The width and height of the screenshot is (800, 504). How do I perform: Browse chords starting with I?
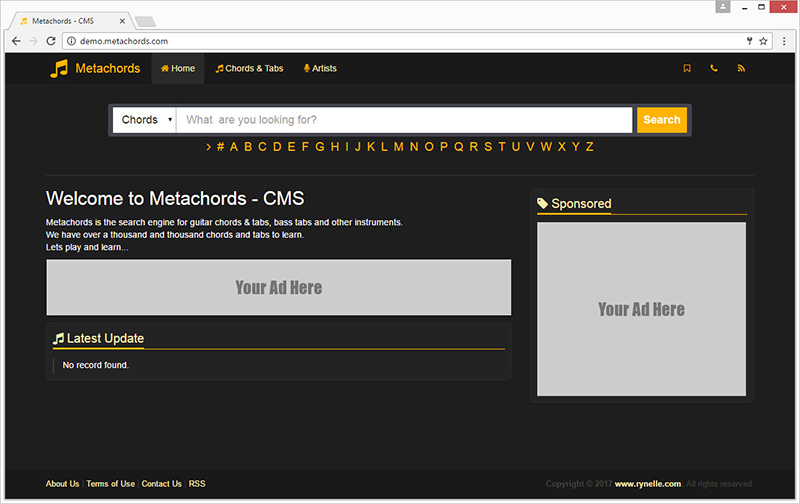pos(347,147)
